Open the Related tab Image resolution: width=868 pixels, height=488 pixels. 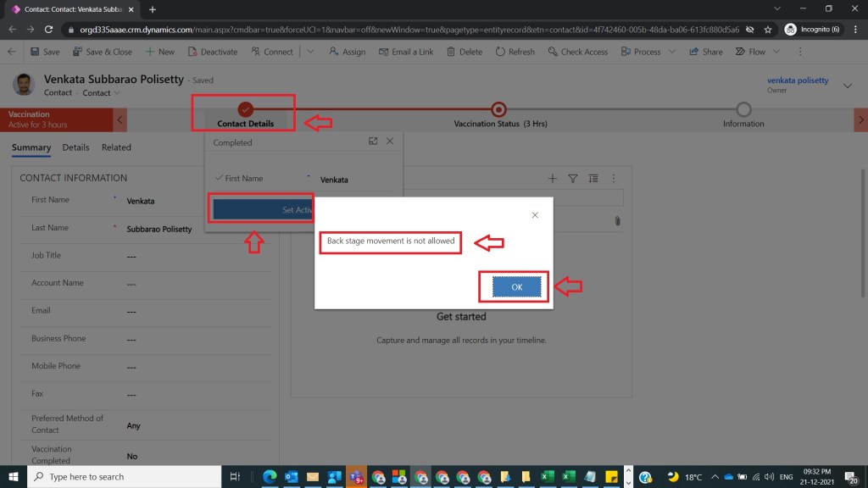[116, 147]
